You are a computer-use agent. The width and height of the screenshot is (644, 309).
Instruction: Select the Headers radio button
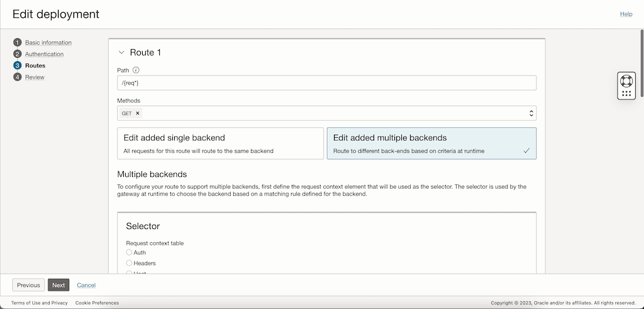(x=129, y=263)
